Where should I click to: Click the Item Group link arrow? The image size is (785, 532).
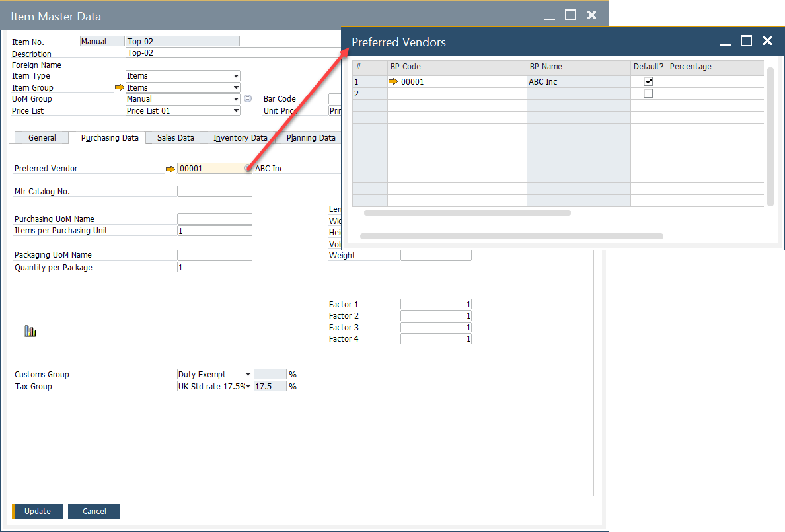[119, 87]
